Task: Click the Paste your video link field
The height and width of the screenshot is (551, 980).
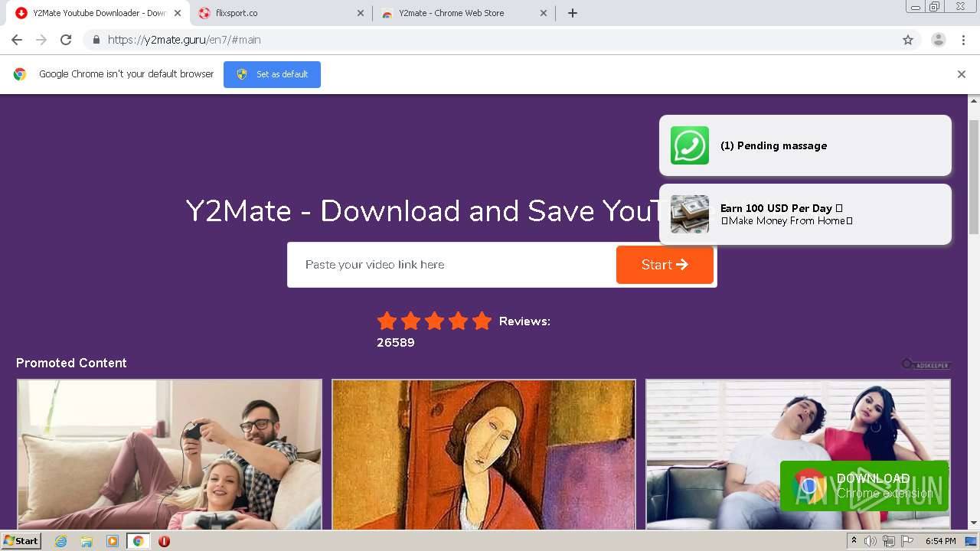Action: (x=452, y=265)
